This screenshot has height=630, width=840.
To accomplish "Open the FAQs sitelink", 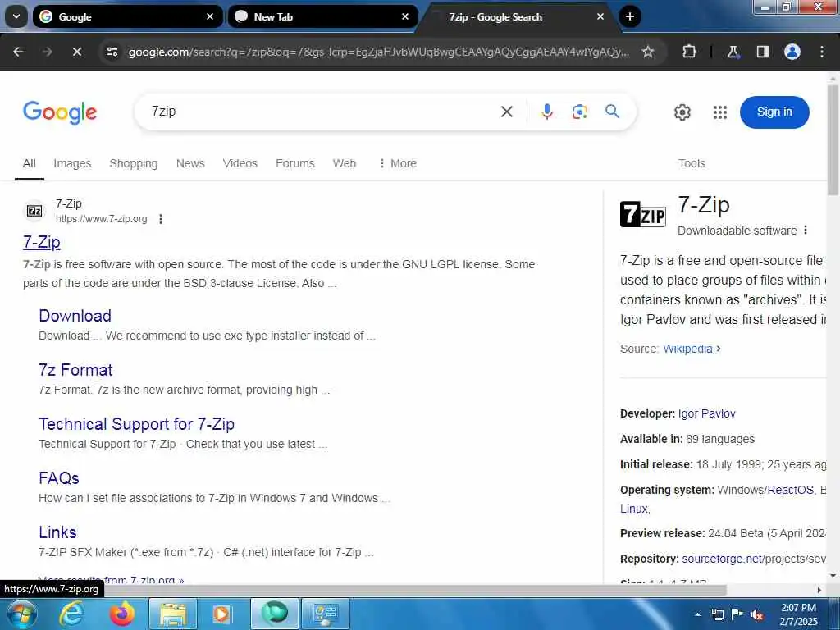I will coord(59,478).
